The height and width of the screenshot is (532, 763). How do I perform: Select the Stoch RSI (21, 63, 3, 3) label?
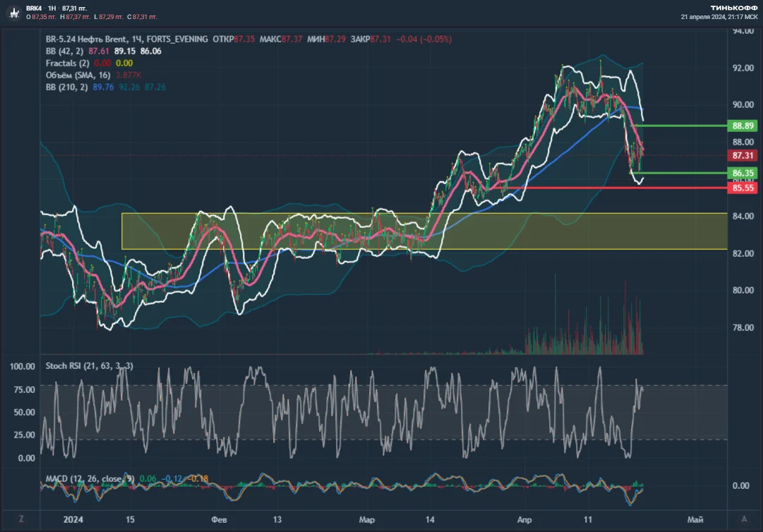pyautogui.click(x=90, y=365)
